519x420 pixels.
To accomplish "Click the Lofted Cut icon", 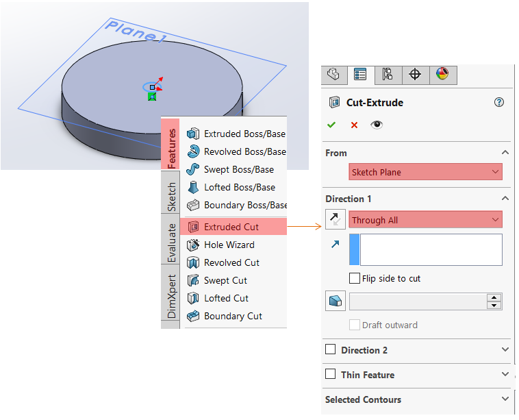I will coord(193,299).
